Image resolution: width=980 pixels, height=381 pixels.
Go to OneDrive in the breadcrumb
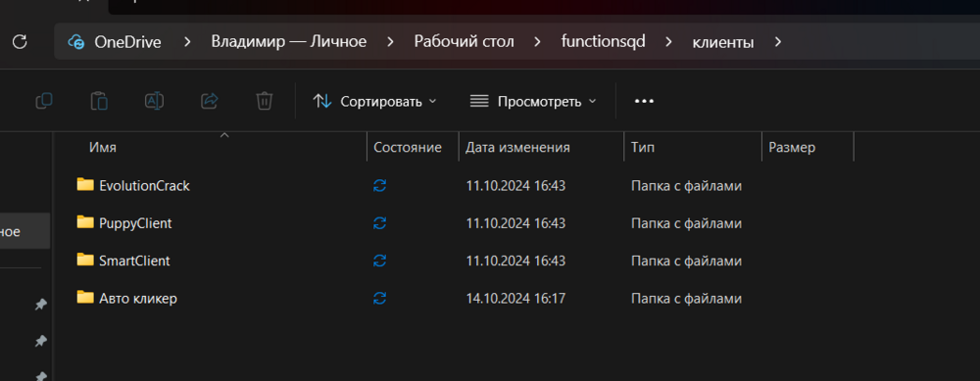(x=127, y=42)
